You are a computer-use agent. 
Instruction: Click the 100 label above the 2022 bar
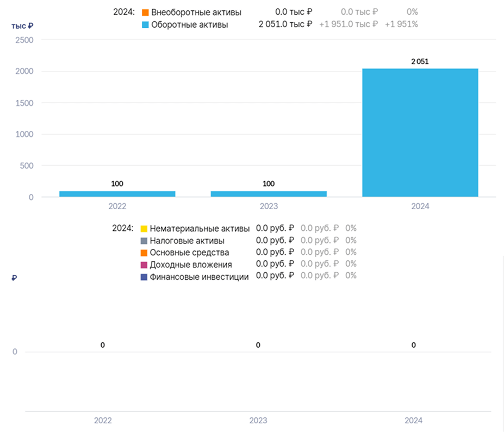pyautogui.click(x=117, y=184)
